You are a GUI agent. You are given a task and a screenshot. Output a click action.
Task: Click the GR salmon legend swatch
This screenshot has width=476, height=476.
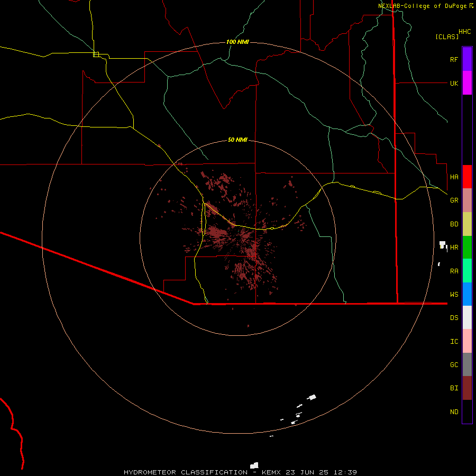tap(467, 200)
